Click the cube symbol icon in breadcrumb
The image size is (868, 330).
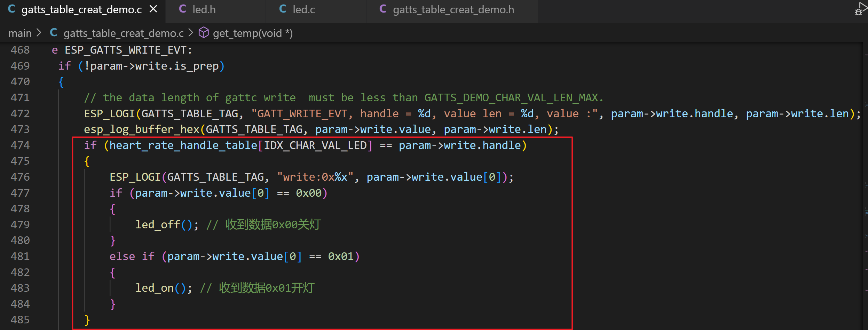(x=204, y=33)
